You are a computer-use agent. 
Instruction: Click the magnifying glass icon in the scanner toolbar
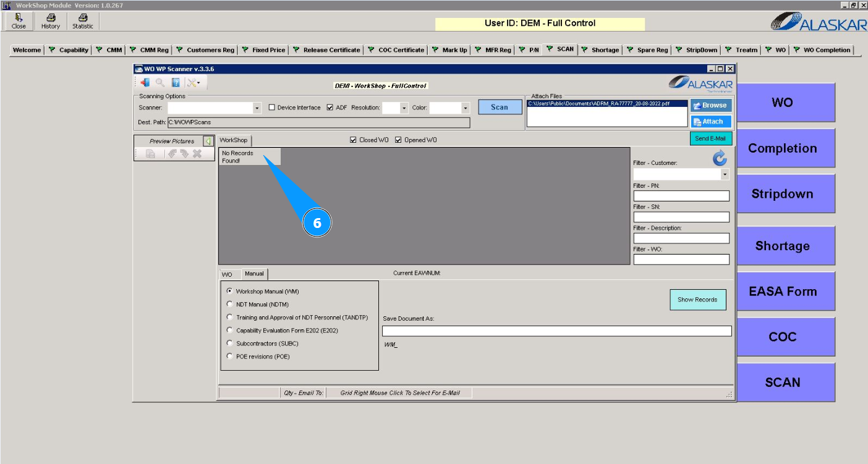160,83
